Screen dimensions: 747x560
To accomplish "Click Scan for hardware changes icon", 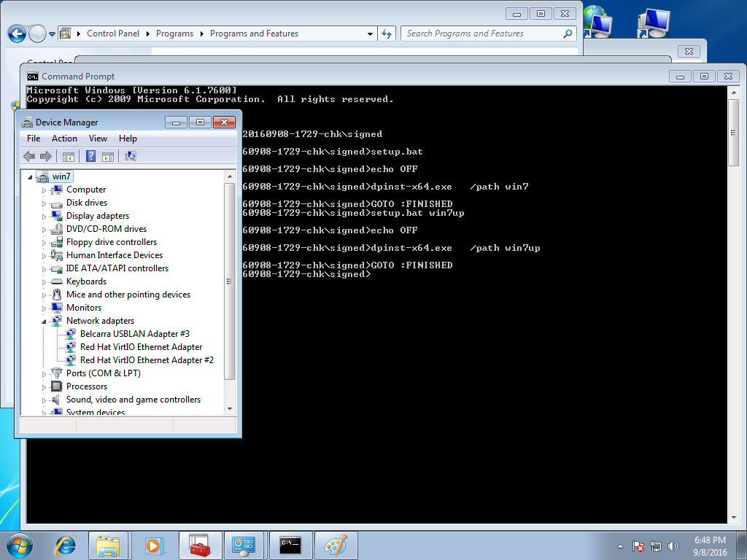I will [x=131, y=156].
